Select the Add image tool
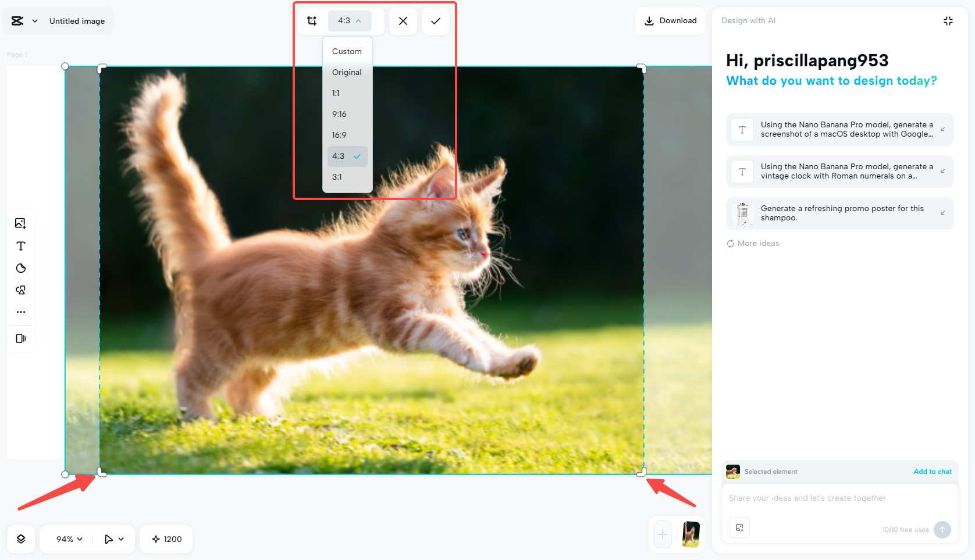This screenshot has width=975, height=560. [x=20, y=223]
